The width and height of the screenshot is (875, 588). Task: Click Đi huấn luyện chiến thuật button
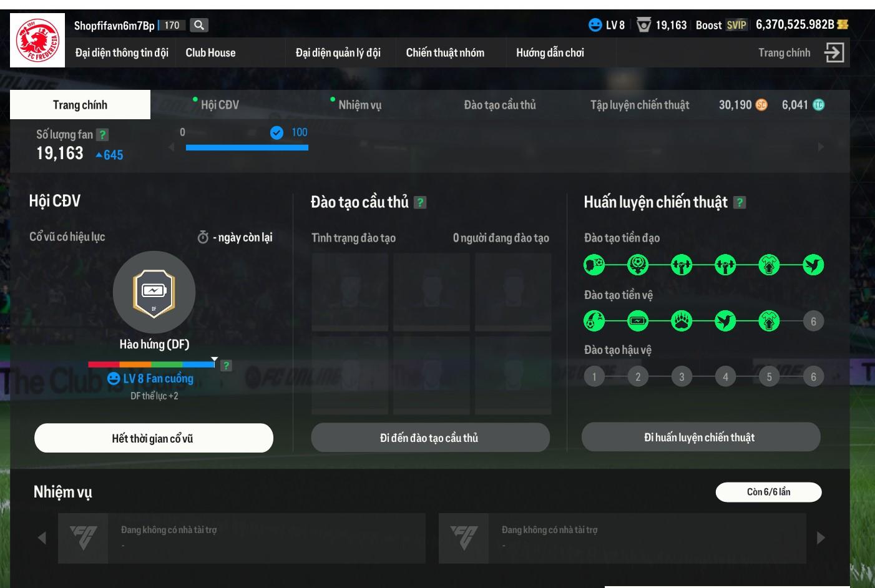tap(700, 437)
